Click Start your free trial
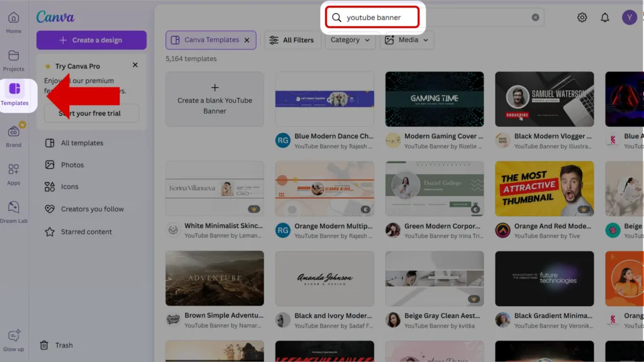Screen dimensions: 644x362 point(91,113)
